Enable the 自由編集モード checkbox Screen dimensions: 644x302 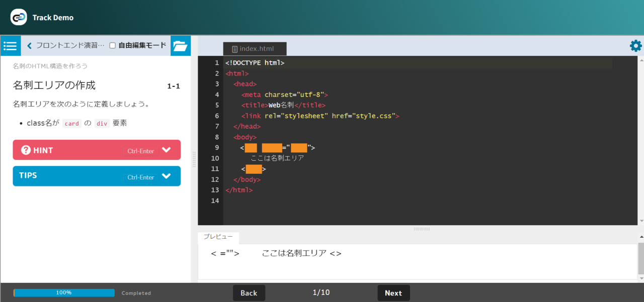click(113, 45)
